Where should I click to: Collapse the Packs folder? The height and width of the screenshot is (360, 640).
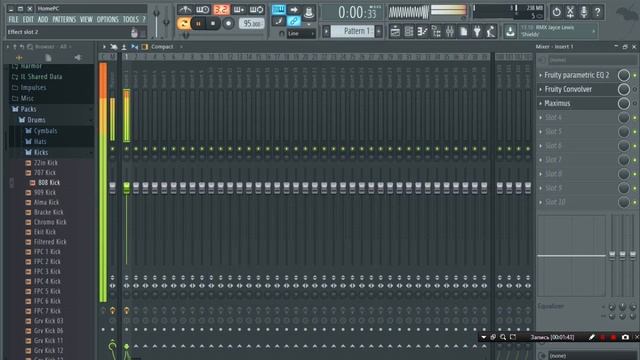click(x=28, y=109)
